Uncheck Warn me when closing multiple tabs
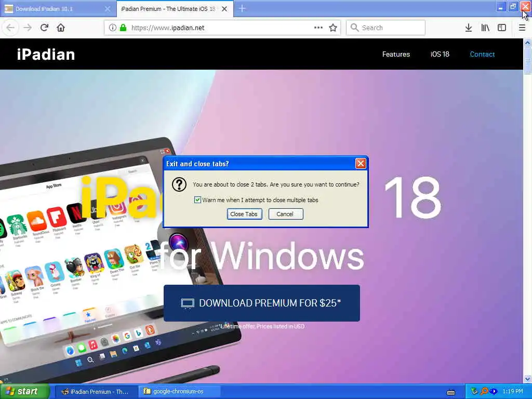 197,200
